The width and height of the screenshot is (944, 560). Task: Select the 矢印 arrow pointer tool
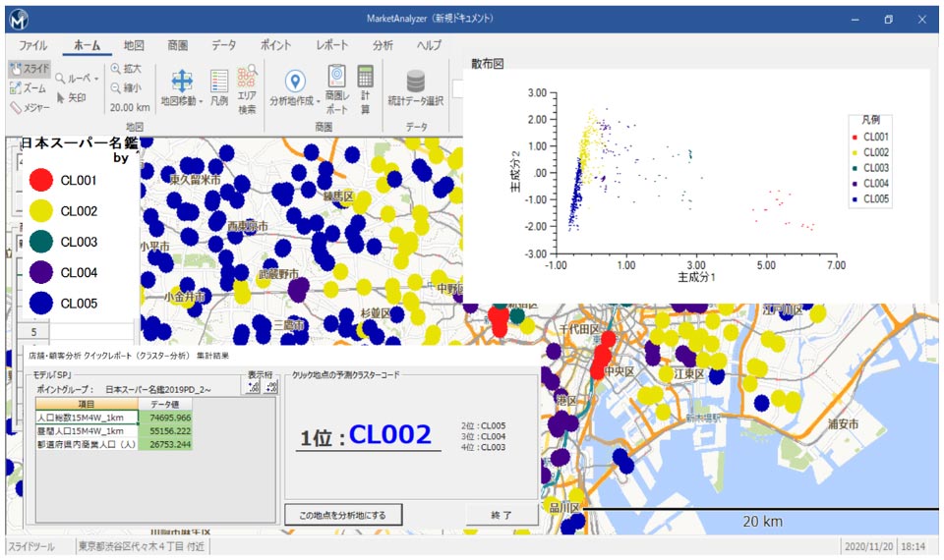pyautogui.click(x=72, y=97)
